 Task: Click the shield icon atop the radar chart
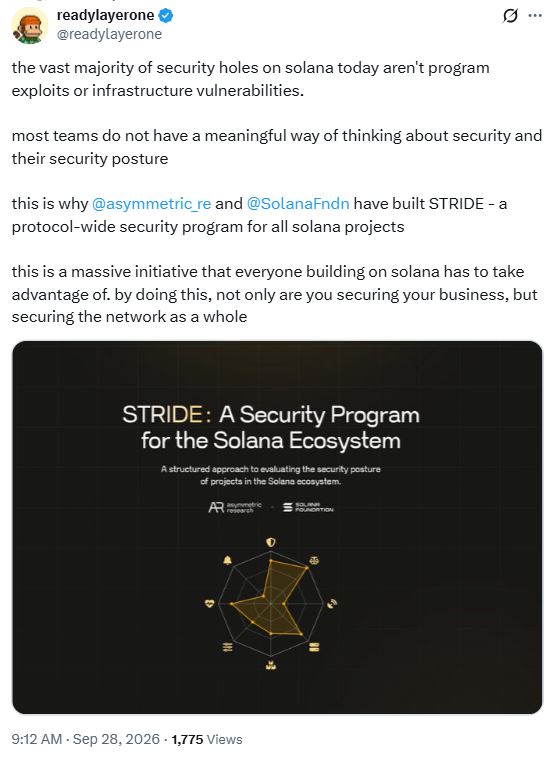pos(271,542)
